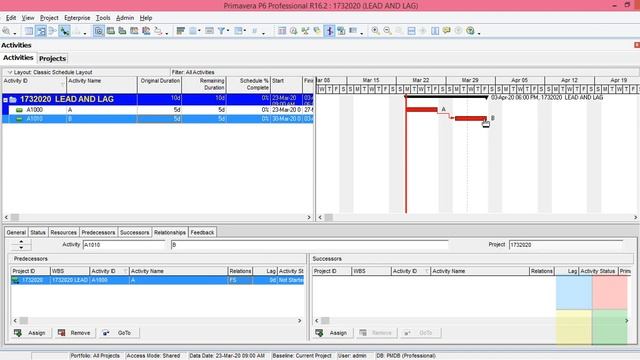
Task: Click the Zoom Out magnifier icon
Action: (x=387, y=31)
